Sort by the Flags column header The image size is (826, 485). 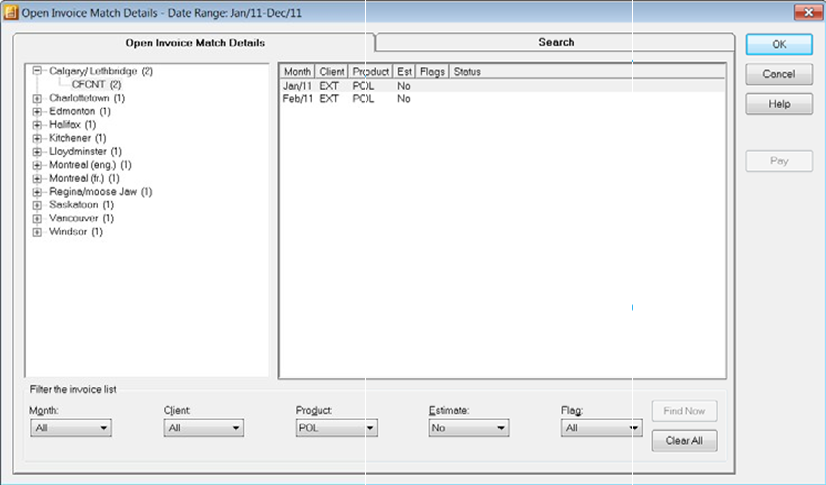click(x=432, y=72)
